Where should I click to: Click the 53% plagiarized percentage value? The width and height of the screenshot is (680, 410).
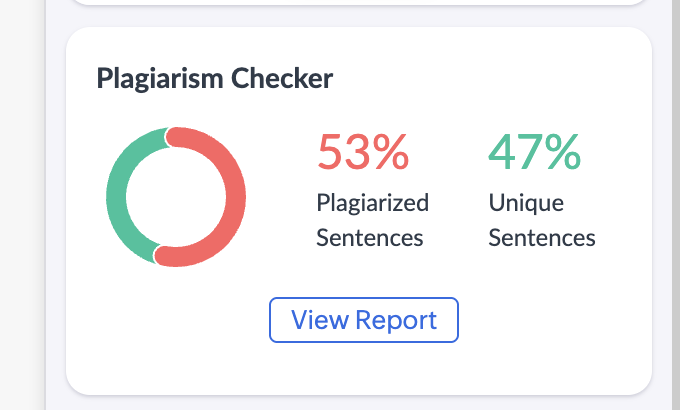pos(362,152)
